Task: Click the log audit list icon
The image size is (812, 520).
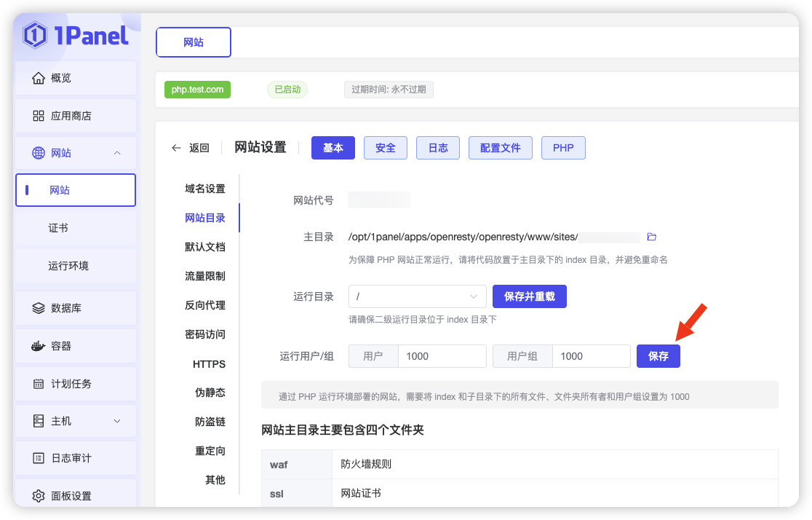Action: pos(39,458)
